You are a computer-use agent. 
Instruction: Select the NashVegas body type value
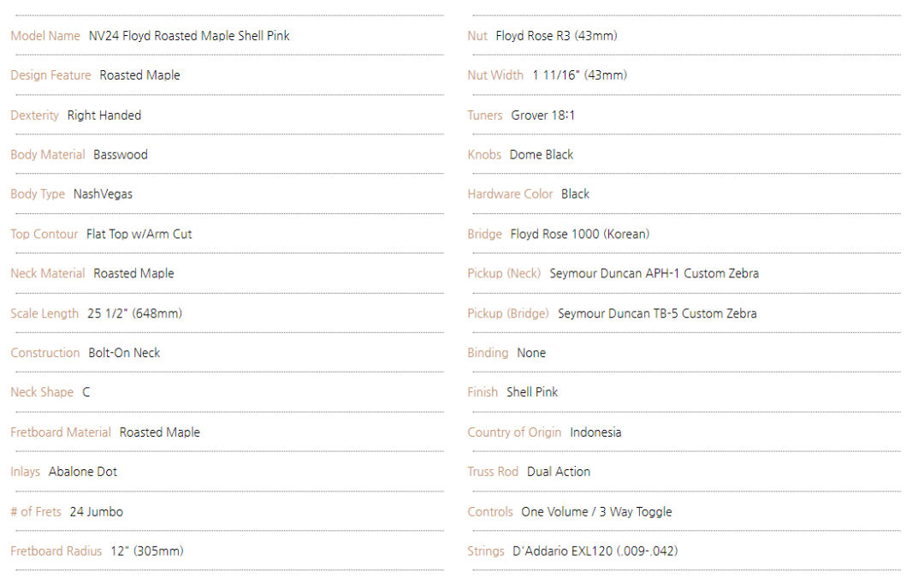coord(104,194)
